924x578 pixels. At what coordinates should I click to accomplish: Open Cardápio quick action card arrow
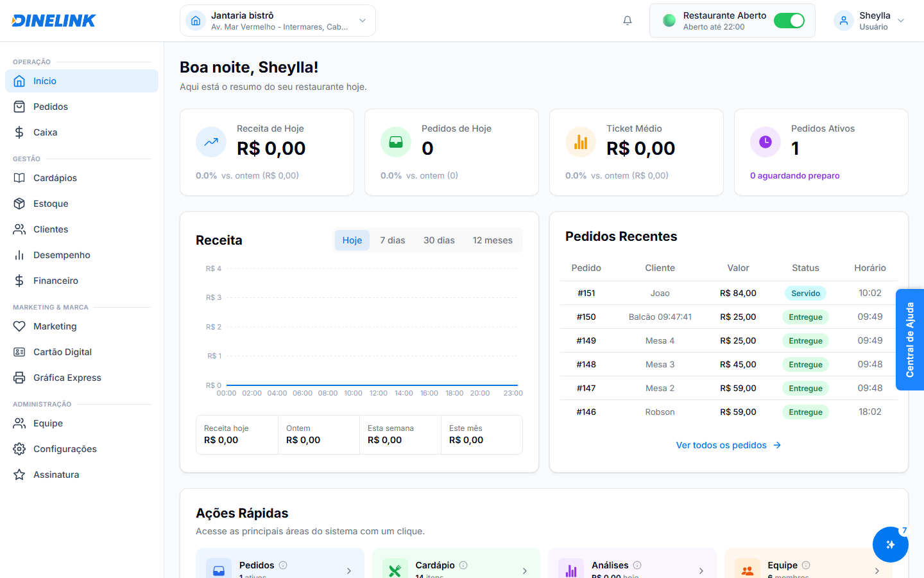[x=525, y=570]
